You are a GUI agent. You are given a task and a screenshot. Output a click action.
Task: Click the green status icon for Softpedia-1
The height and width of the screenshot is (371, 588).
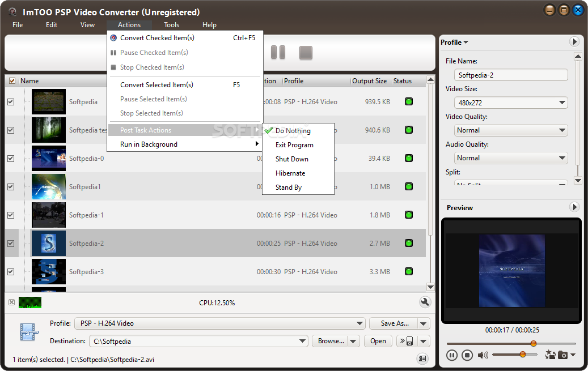tap(409, 215)
